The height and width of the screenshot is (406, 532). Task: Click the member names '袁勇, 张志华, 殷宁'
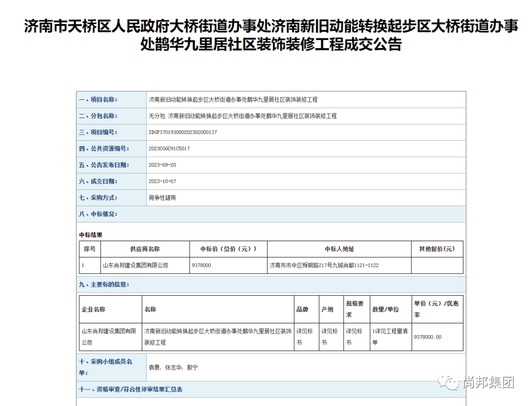[x=173, y=367]
